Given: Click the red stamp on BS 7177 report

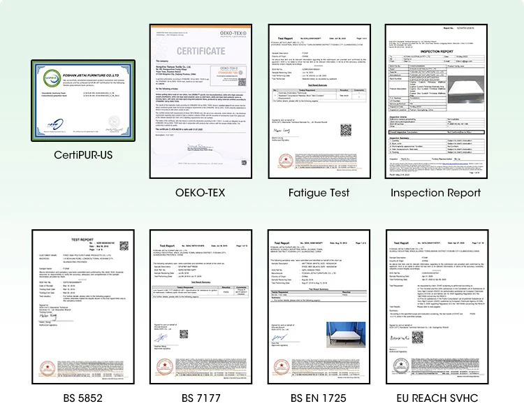Looking at the screenshot, I should coord(165,366).
